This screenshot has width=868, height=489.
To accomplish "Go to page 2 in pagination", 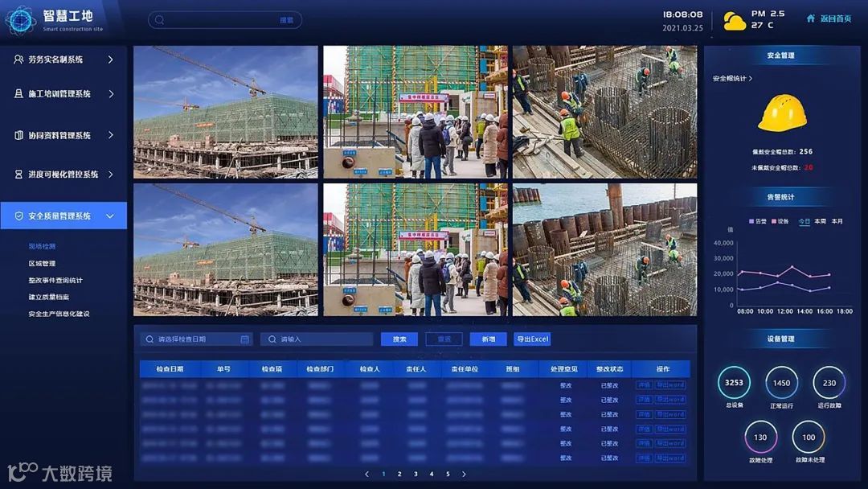I will [399, 474].
